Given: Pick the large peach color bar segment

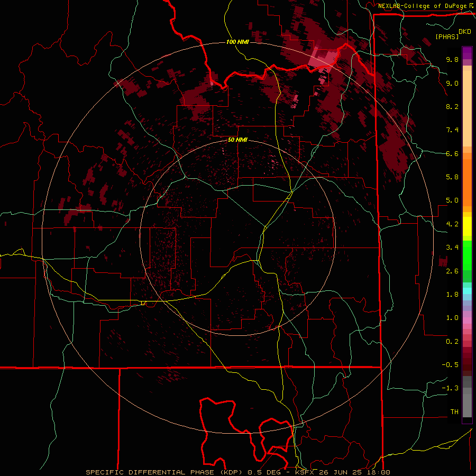Looking at the screenshot, I should (x=467, y=109).
